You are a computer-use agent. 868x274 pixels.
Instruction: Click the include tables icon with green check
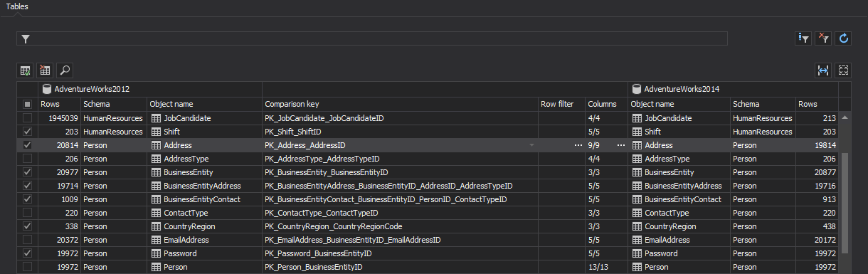point(26,70)
